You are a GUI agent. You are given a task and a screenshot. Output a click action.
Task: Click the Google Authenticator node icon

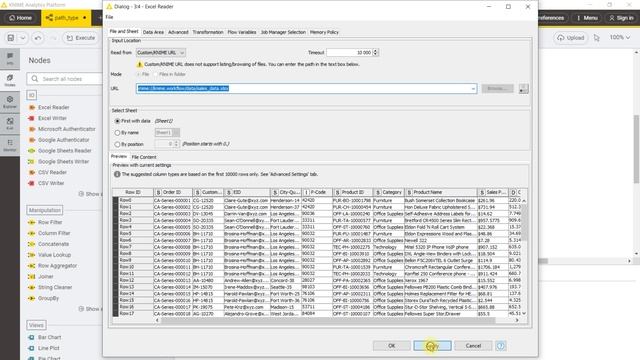click(31, 140)
